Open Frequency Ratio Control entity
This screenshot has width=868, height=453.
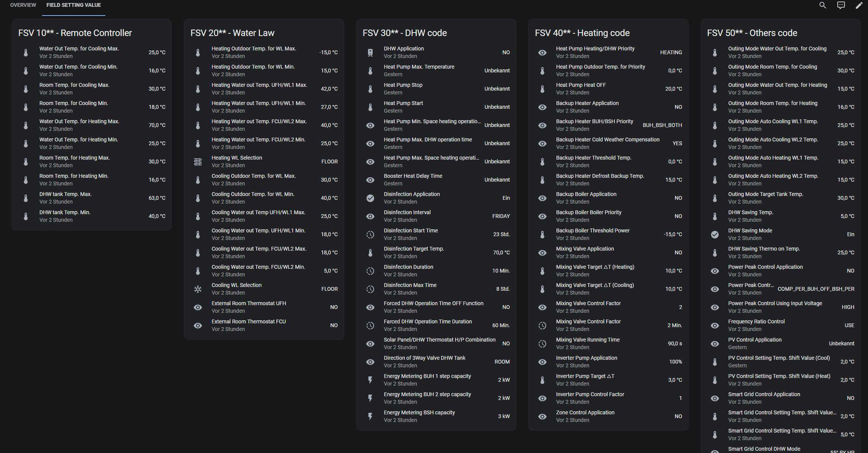[756, 322]
